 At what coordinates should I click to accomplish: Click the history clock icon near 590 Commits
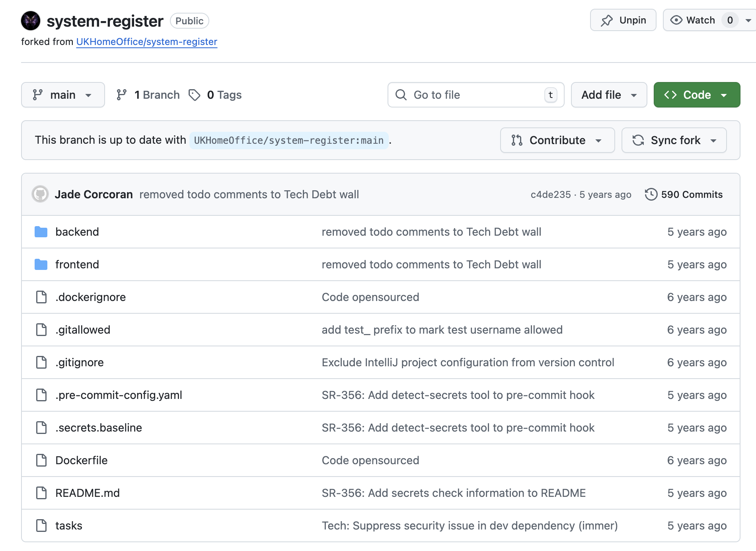[x=651, y=194]
